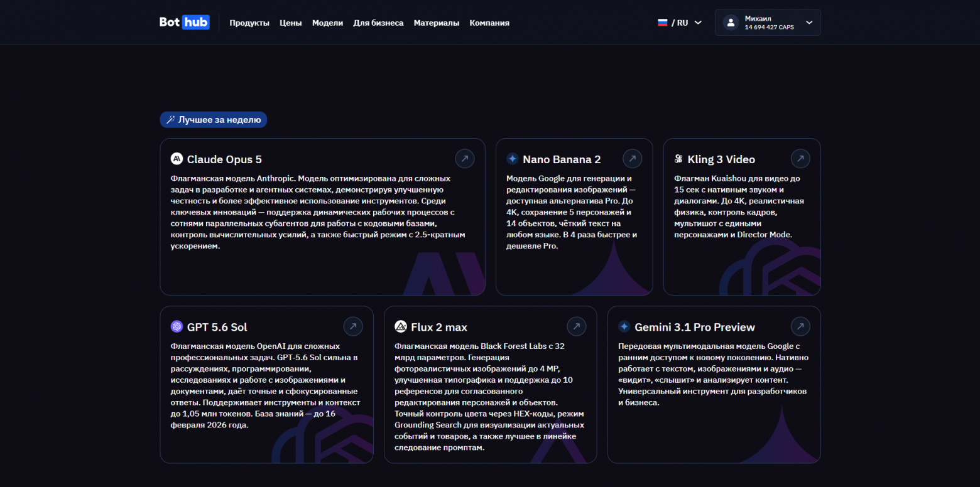Click the Claude Opus 5 title
Screen dimensions: 980x487
tap(224, 159)
